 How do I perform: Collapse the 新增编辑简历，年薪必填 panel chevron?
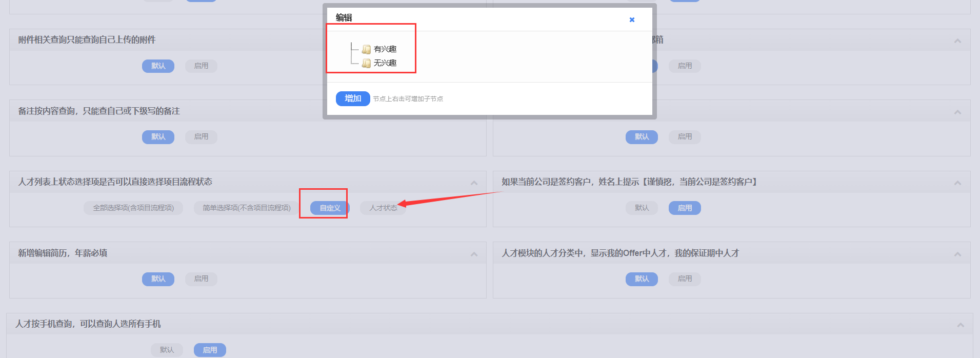pyautogui.click(x=474, y=254)
